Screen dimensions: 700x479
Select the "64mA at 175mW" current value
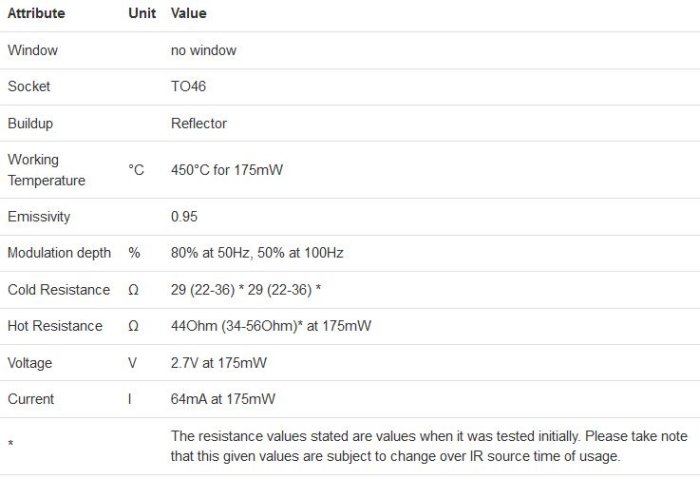223,399
